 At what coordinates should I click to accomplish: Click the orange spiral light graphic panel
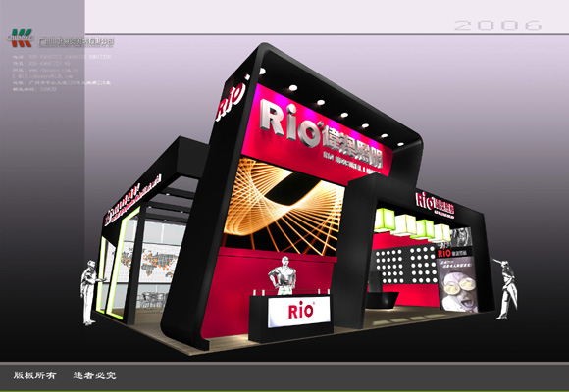pos(284,207)
